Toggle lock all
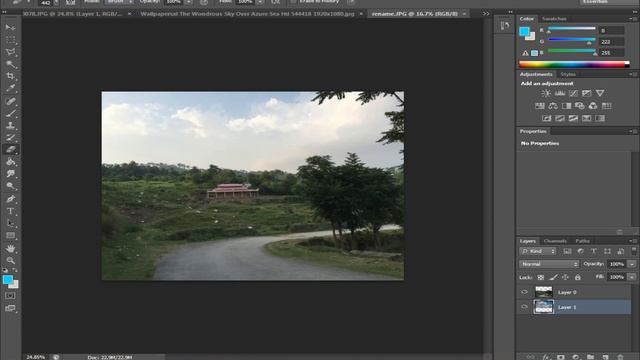Viewport: 640px width, 360px height. pyautogui.click(x=578, y=277)
